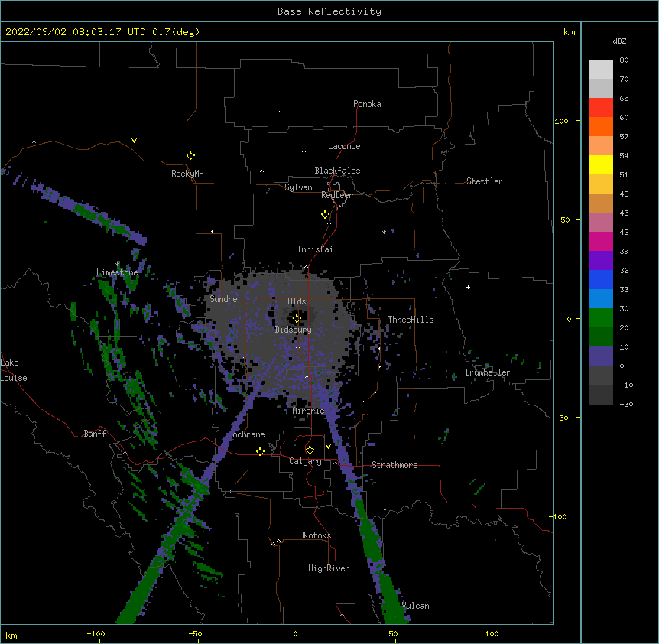
Task: Click the -50 tick on right axis
Action: (x=561, y=418)
